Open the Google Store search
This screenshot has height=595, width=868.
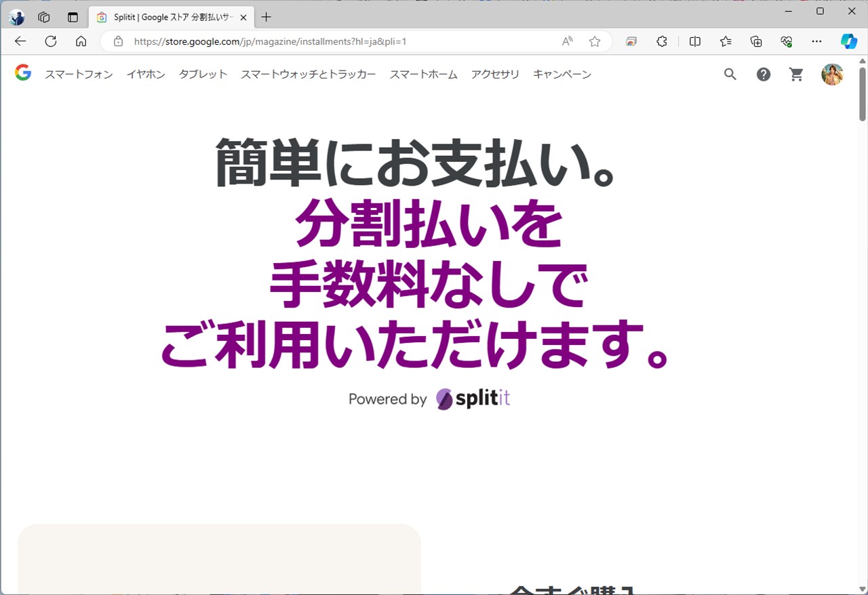tap(730, 75)
